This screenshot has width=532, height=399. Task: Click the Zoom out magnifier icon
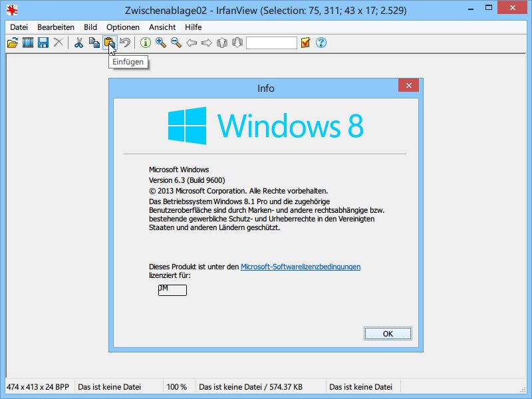pyautogui.click(x=176, y=43)
